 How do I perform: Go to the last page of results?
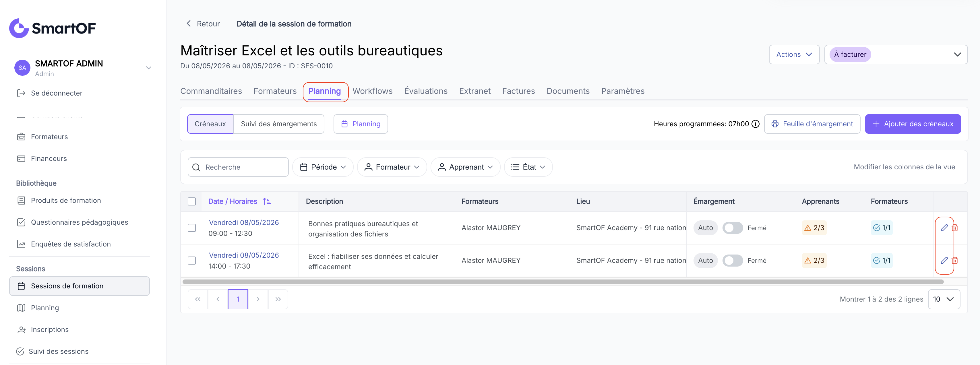[278, 299]
